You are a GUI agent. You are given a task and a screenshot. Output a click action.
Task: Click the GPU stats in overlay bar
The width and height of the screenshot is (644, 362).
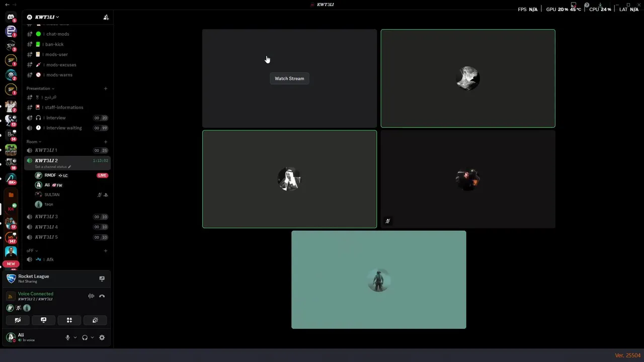(563, 9)
